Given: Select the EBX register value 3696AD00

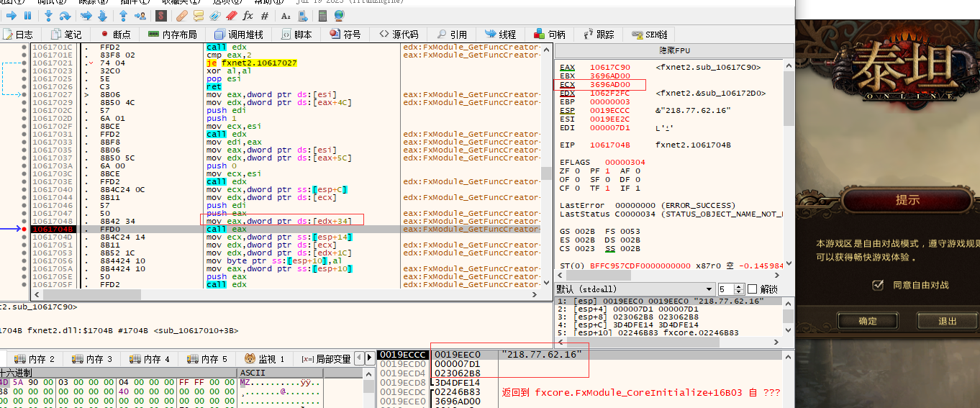Looking at the screenshot, I should click(x=610, y=76).
